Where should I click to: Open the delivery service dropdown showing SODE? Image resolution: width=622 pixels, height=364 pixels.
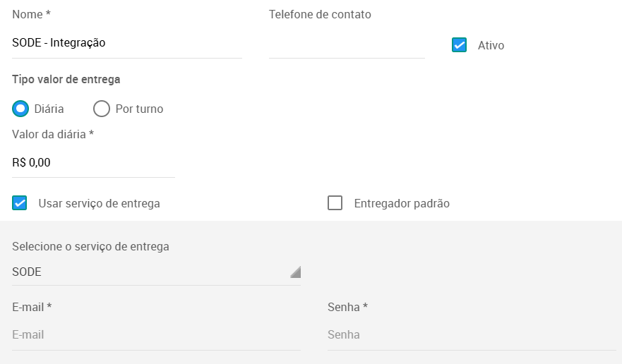click(156, 272)
